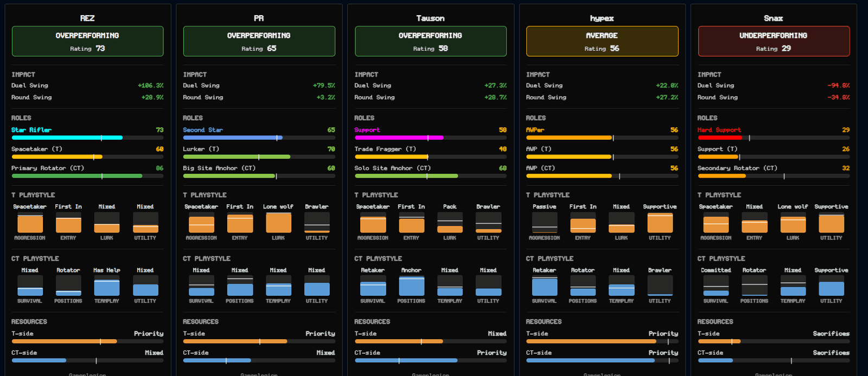
Task: Click Snax's Underperforming rating 29 badge
Action: point(774,41)
